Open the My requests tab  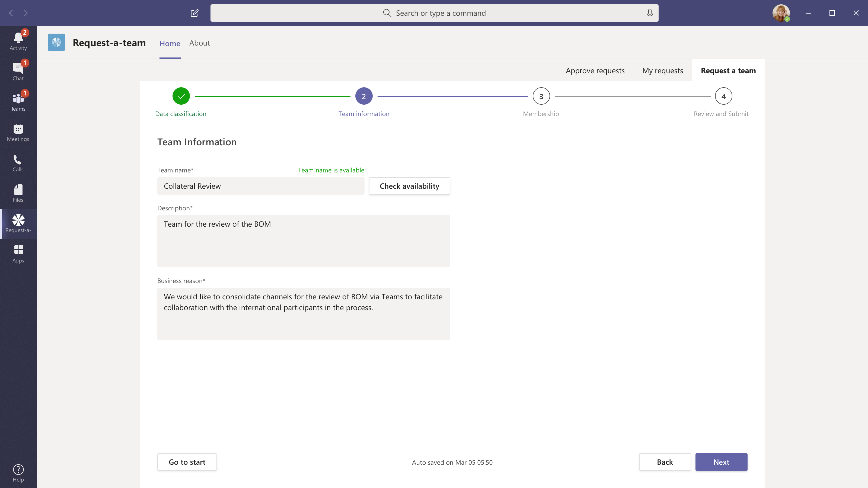(662, 71)
